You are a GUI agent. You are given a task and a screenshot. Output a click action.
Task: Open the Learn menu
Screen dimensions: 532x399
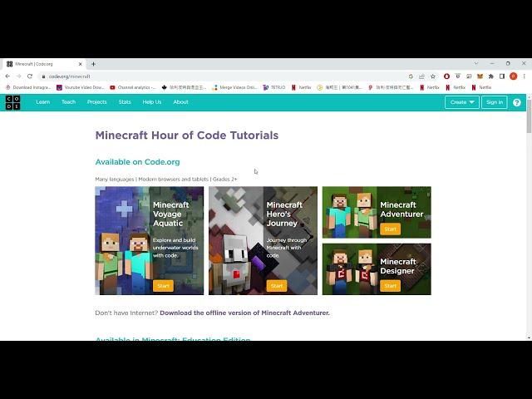(x=43, y=102)
